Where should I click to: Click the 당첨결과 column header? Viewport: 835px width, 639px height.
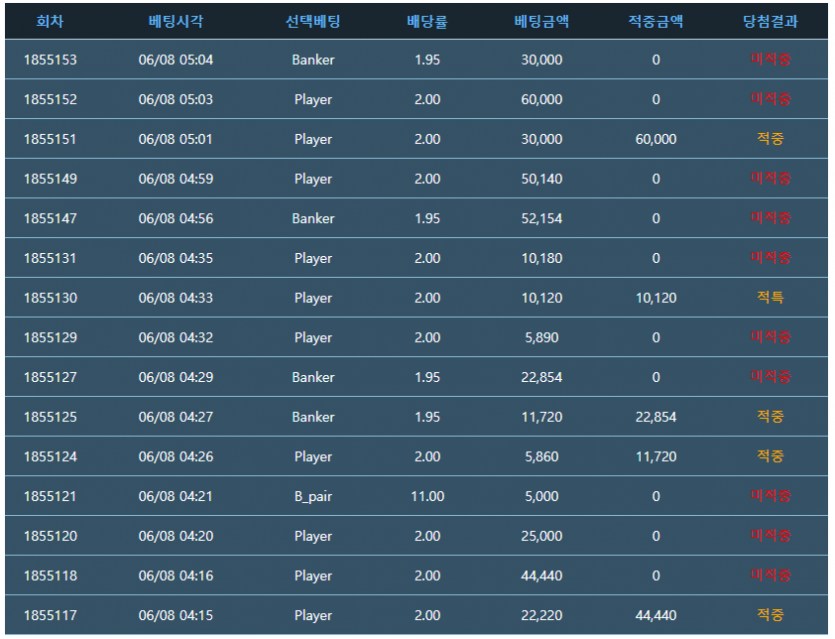click(x=770, y=21)
